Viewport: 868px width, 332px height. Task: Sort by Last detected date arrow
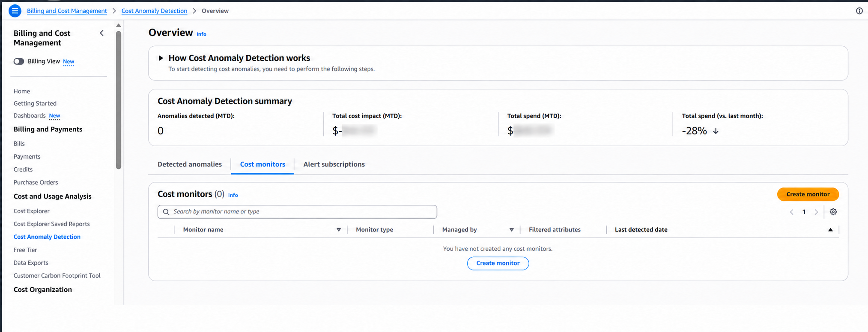click(x=830, y=230)
